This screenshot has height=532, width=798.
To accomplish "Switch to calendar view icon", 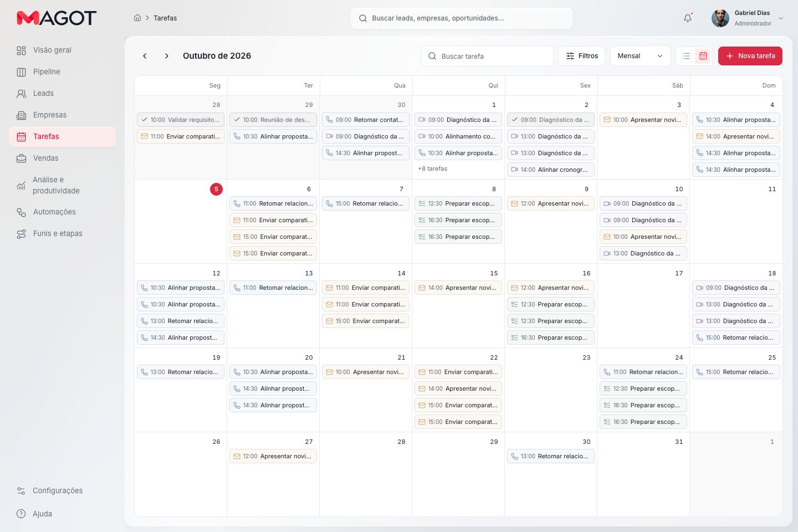I will pyautogui.click(x=703, y=56).
